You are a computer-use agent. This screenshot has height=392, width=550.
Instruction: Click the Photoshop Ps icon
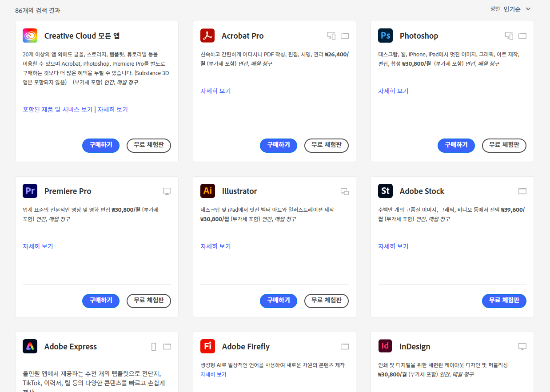tap(385, 36)
